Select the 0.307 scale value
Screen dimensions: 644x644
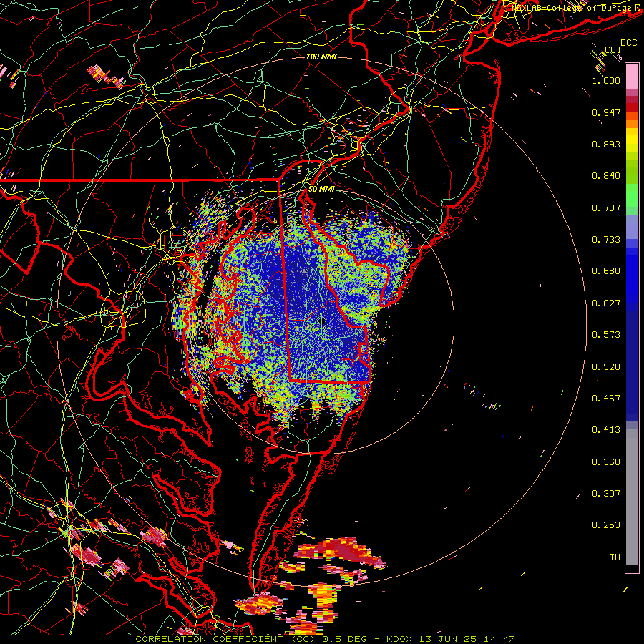(x=606, y=494)
